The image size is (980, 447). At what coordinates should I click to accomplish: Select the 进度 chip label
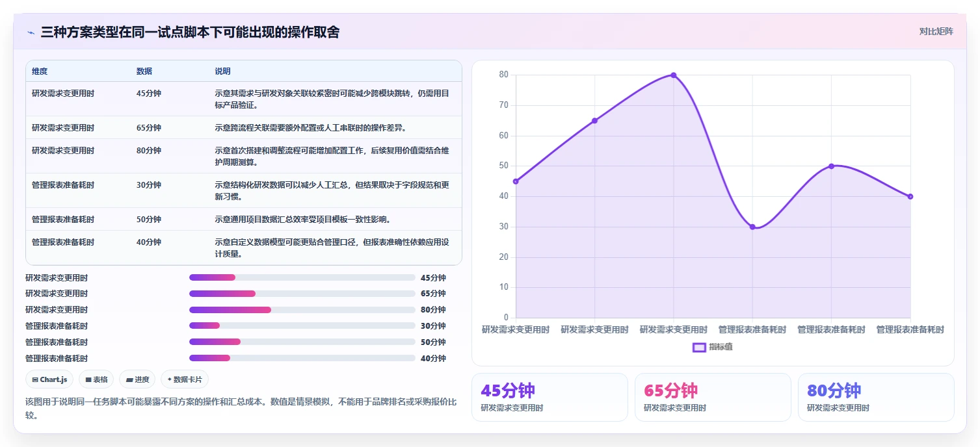[142, 379]
